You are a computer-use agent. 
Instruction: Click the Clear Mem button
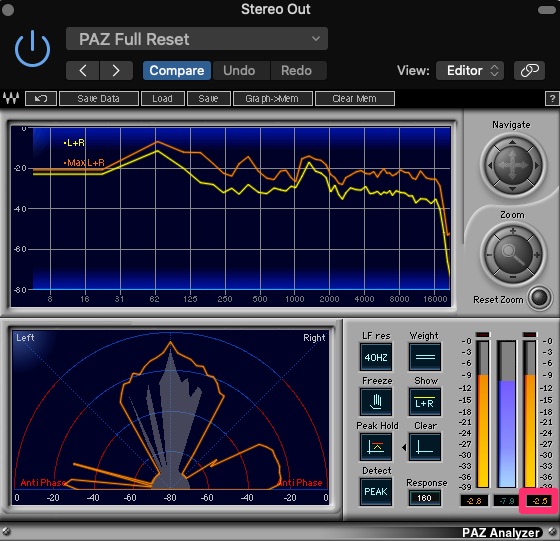tap(355, 99)
